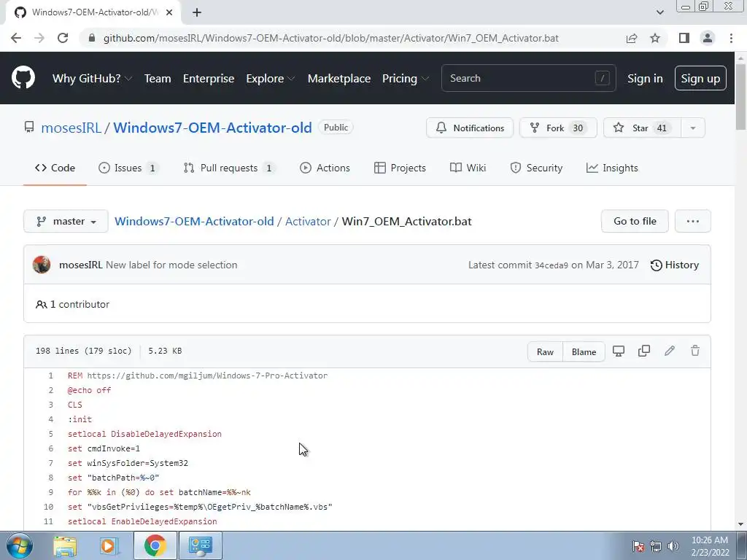Open the Team nav link
The image size is (747, 560).
pyautogui.click(x=158, y=78)
